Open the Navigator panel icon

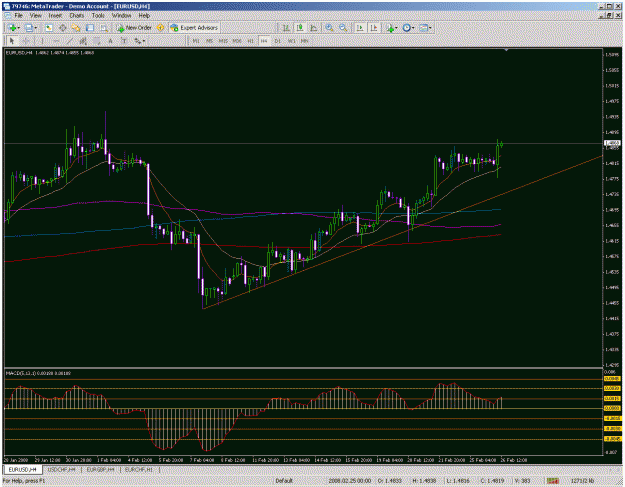[76, 27]
